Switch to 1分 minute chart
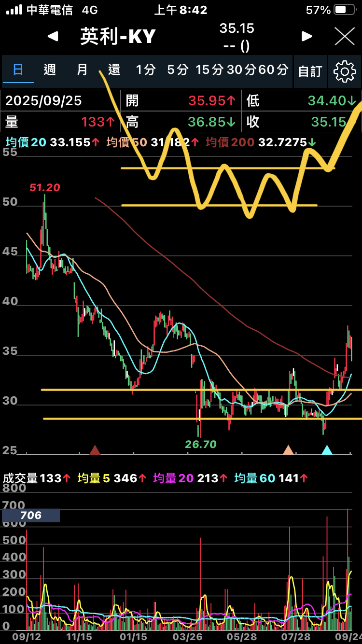Viewport: 362px width, 644px height. [x=145, y=70]
